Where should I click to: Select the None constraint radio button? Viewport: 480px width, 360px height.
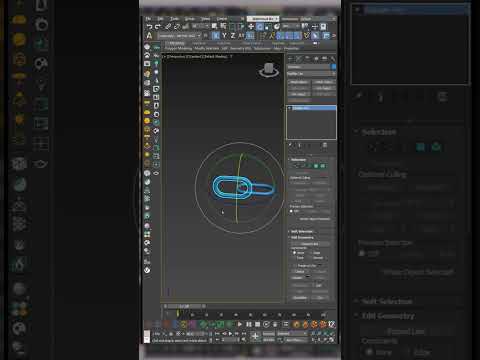[294, 253]
